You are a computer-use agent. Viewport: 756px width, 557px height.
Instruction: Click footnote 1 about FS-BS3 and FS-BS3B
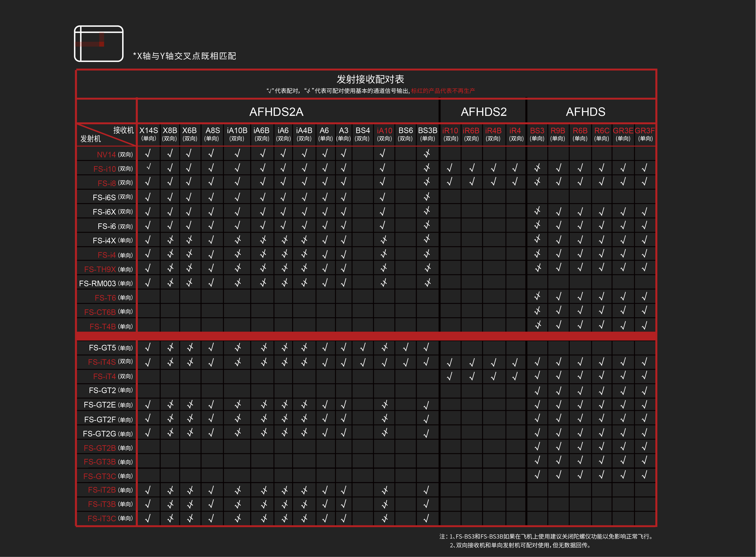point(546,536)
